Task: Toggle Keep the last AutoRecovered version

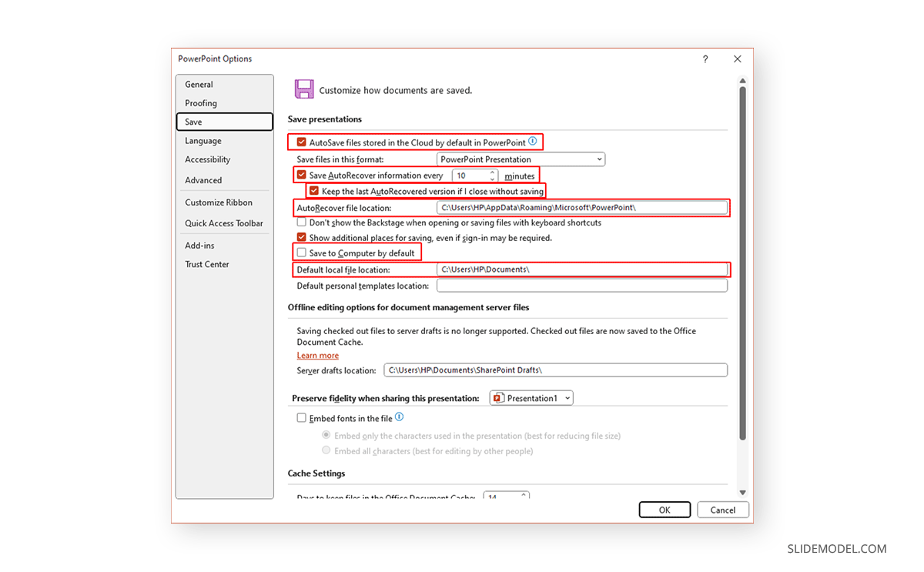Action: 314,191
